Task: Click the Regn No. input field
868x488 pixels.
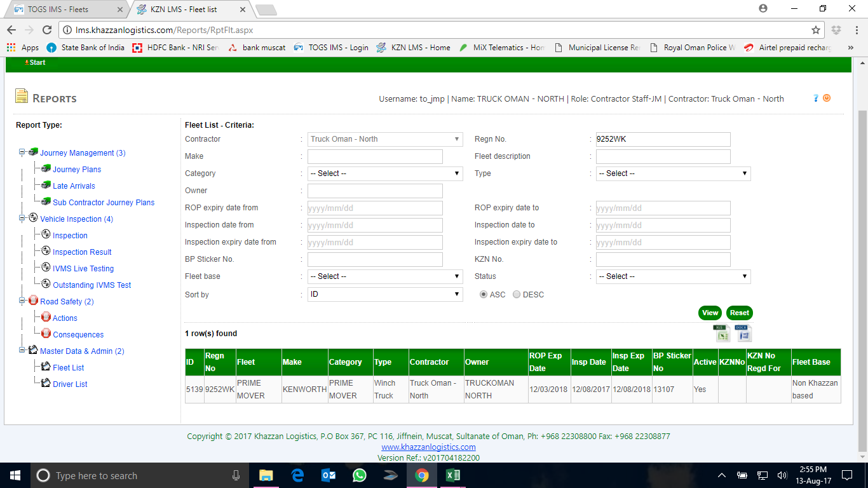Action: click(663, 139)
